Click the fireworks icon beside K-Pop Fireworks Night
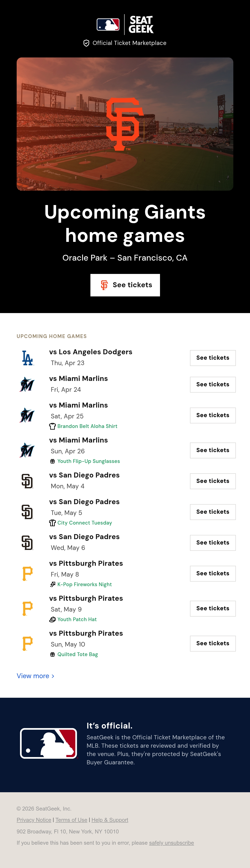250x868 pixels. [52, 584]
